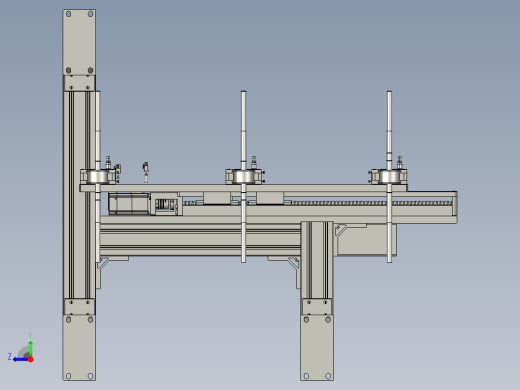
Task: Select the right vertical guide shaft
Action: (x=389, y=177)
